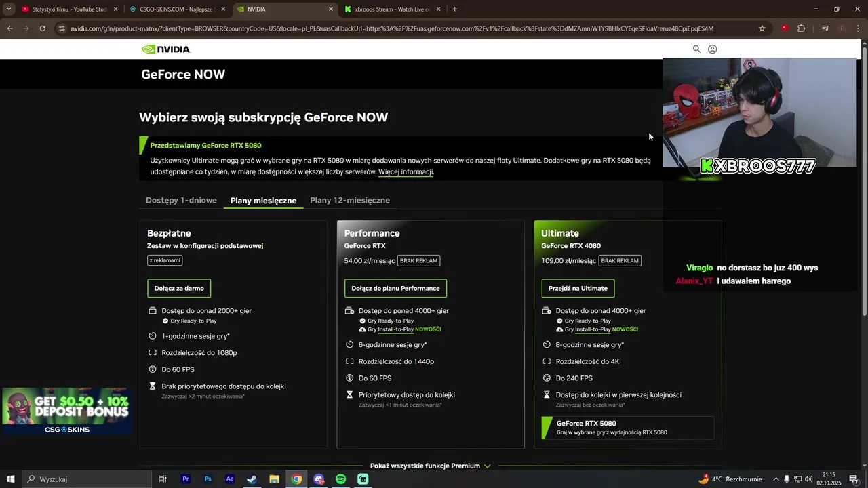Close the NVIDIA browser tab

(x=331, y=9)
